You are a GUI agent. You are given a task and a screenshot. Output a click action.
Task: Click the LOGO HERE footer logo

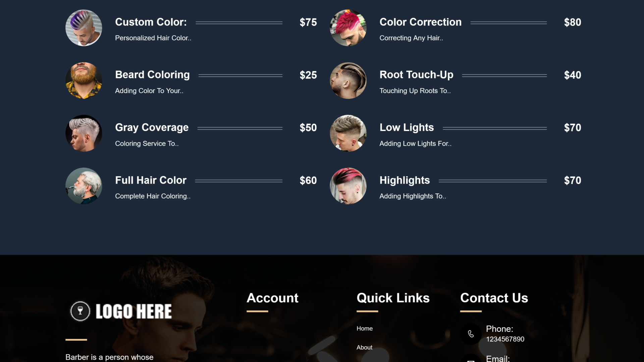click(121, 311)
